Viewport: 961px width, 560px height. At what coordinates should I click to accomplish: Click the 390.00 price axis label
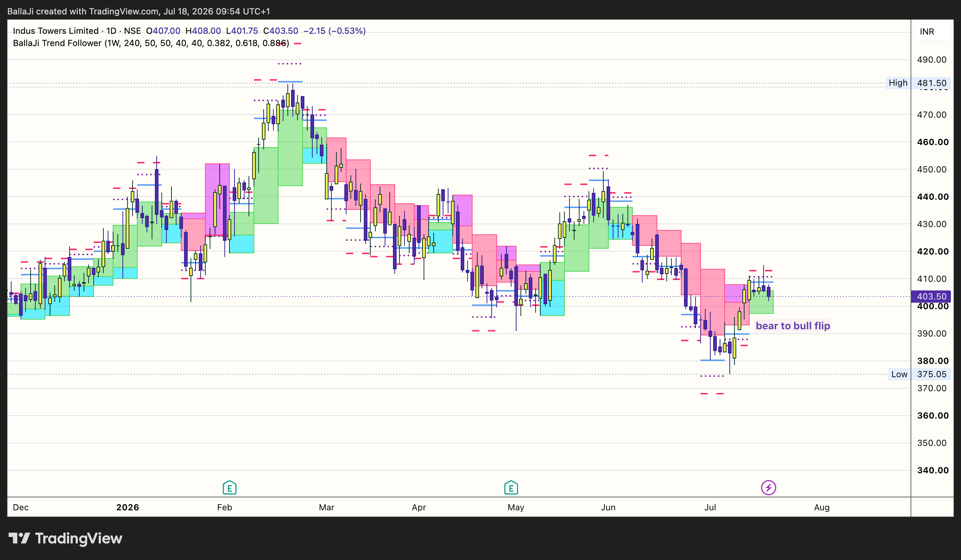point(931,333)
